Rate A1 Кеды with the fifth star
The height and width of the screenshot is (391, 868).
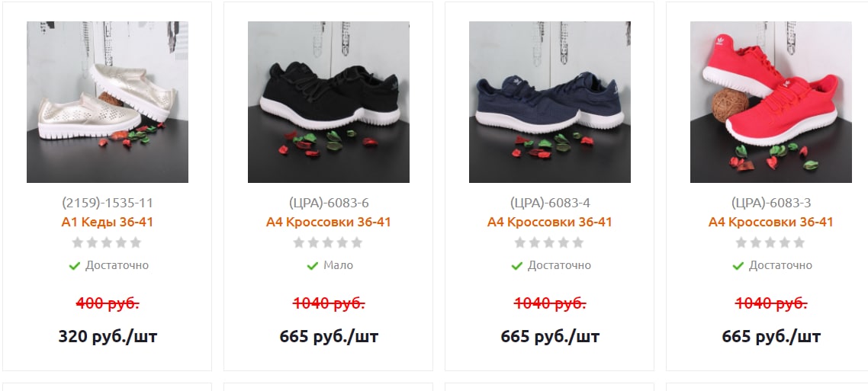coord(136,242)
